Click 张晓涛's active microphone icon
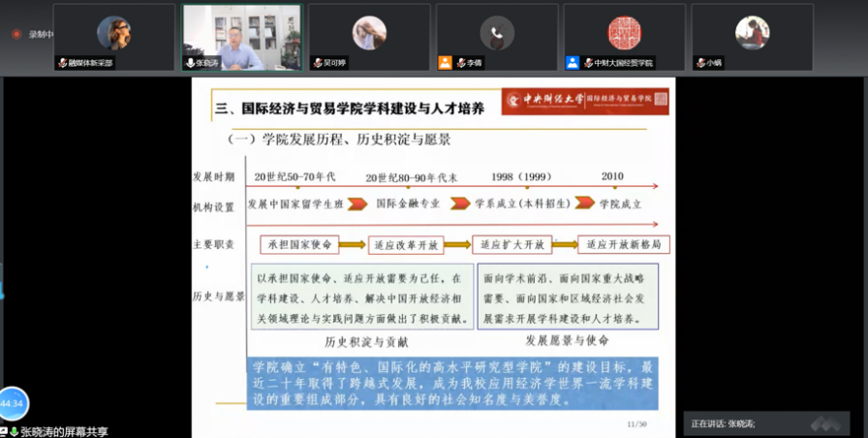 point(190,63)
